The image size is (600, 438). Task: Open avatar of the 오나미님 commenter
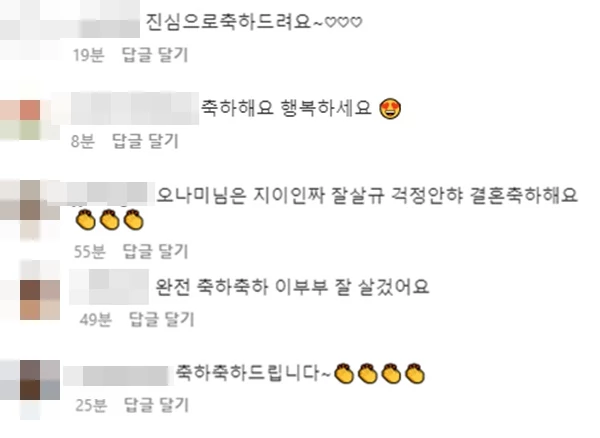tap(30, 210)
